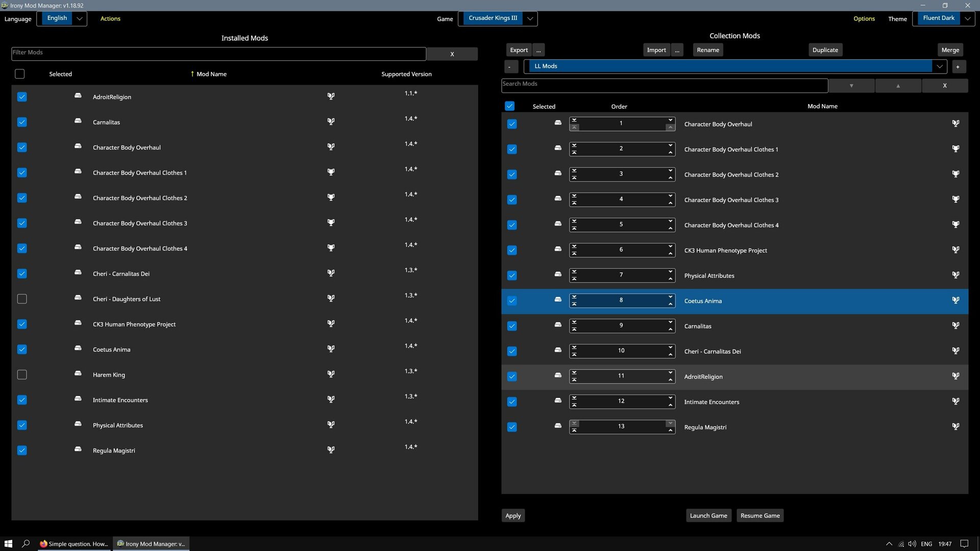Click the drive icon beside Cheri - Carnalitas Dei in Installed Mods
Viewport: 980px width, 551px height.
[x=78, y=272]
